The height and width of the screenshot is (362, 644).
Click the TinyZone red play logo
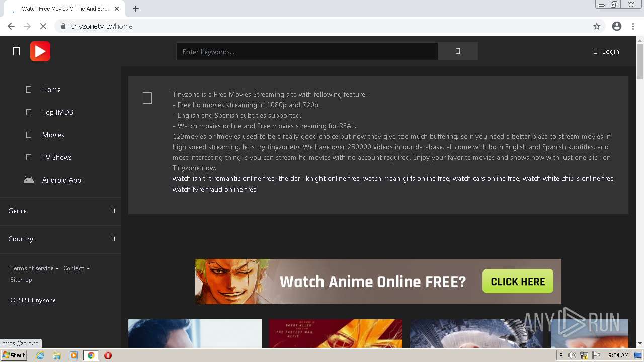click(x=40, y=51)
